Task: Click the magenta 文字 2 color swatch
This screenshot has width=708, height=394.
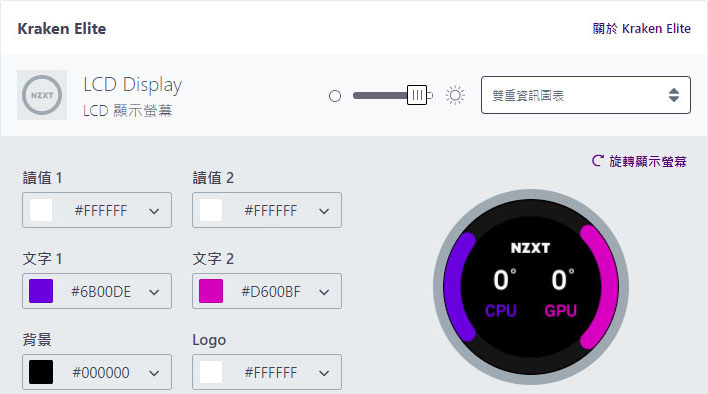Action: coord(211,291)
